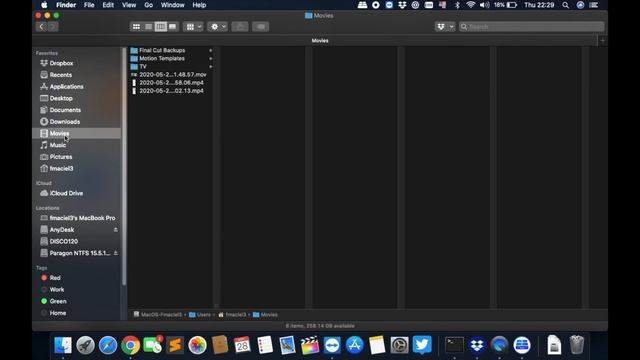640x360 pixels.
Task: Expand the TV folder
Action: 211,67
